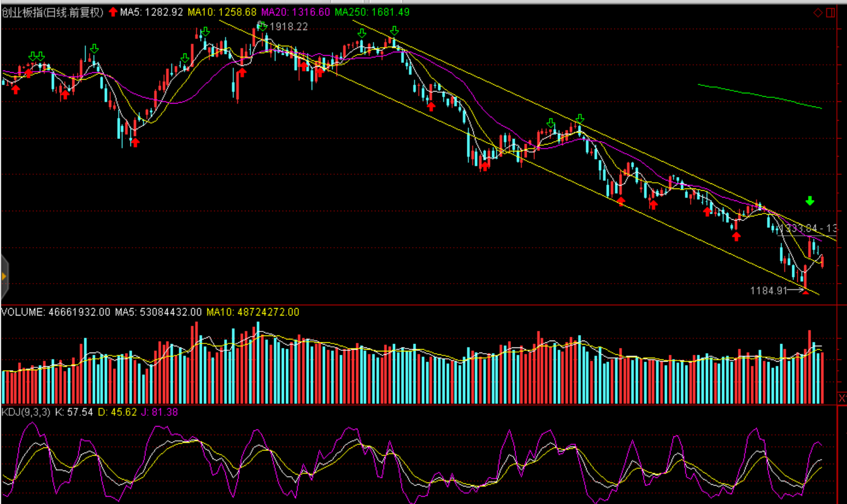The image size is (847, 504).
Task: Click the 1184.91 low price label
Action: click(x=768, y=290)
